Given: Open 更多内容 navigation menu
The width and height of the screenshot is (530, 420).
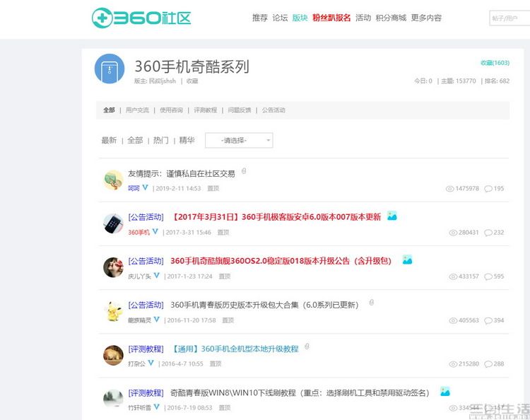Looking at the screenshot, I should coord(426,18).
